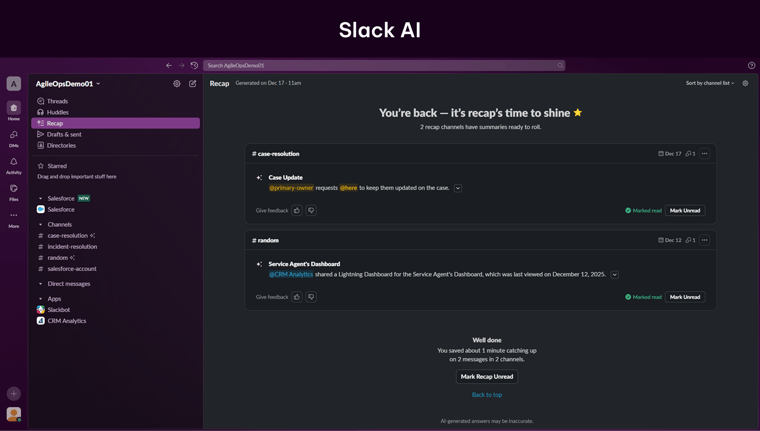Open Directories in the sidebar
The image size is (760, 431).
point(115,145)
